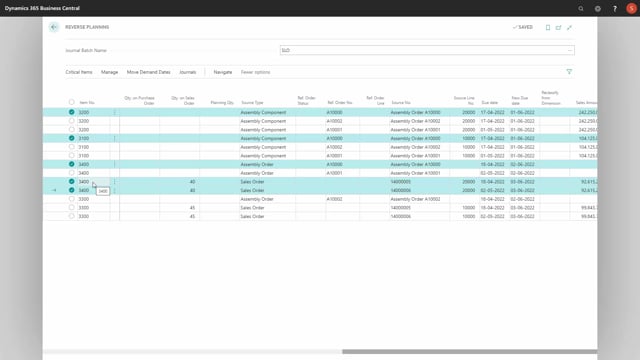This screenshot has height=360, width=640.
Task: Open Journal Batch Name lookup ellipsis
Action: [570, 50]
